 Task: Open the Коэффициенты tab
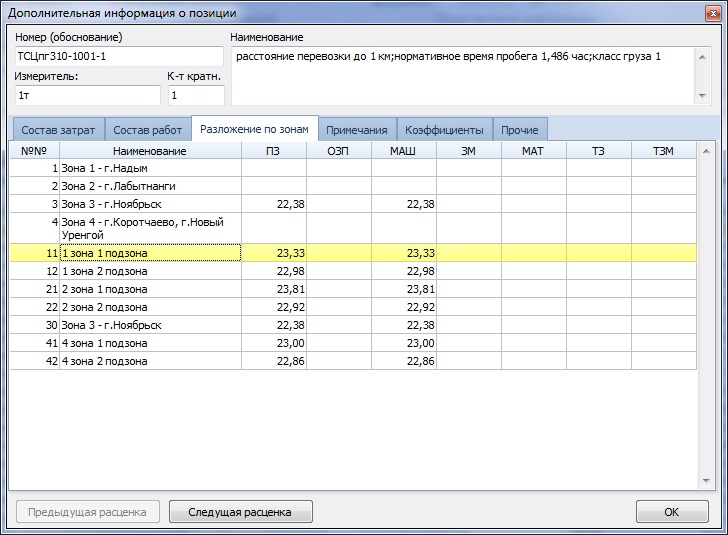(444, 130)
